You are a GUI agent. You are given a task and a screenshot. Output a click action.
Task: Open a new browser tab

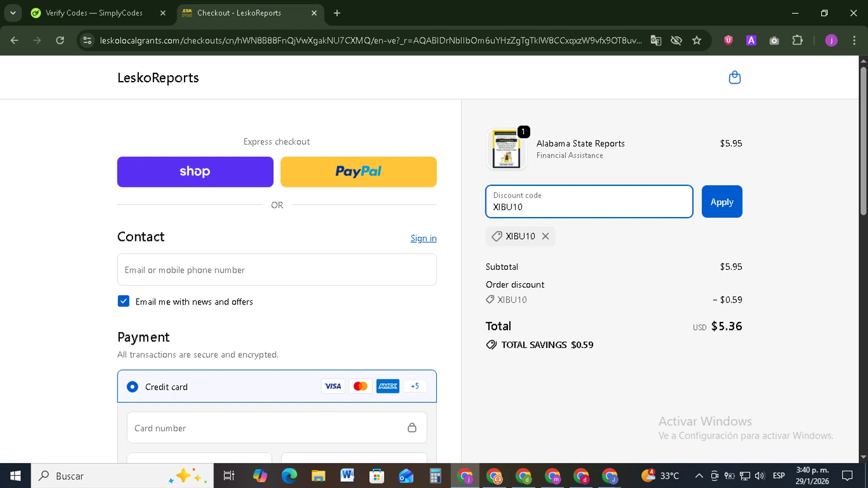click(337, 13)
